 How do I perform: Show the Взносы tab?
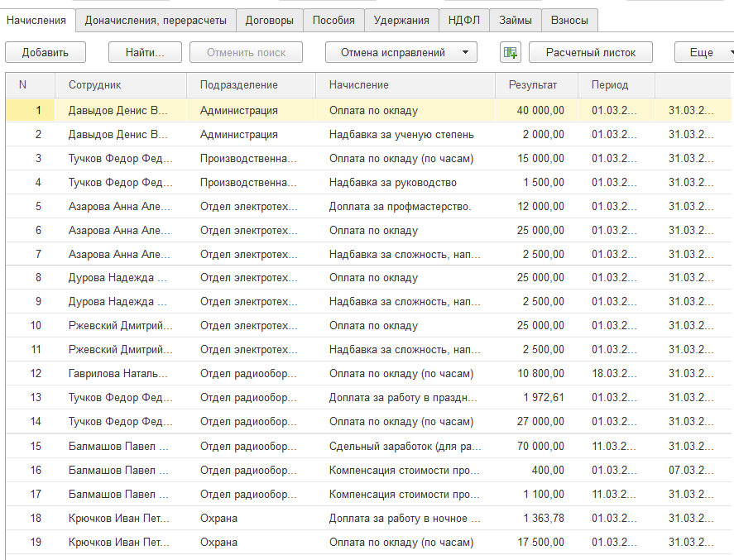pos(569,21)
